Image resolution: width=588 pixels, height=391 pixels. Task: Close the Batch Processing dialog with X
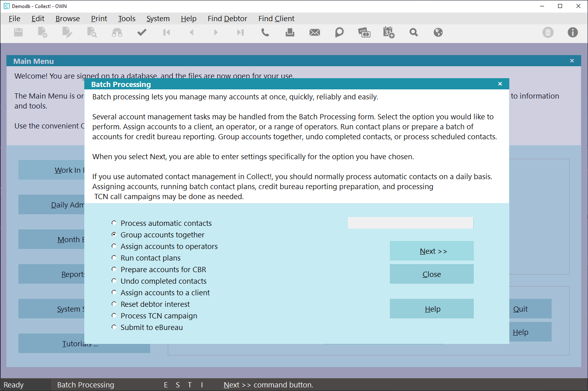(x=500, y=84)
